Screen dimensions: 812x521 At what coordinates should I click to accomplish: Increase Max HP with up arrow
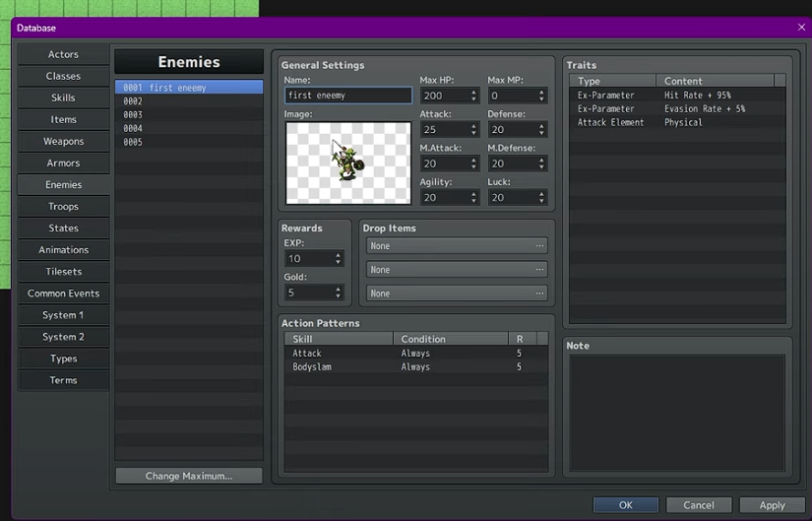[x=473, y=92]
